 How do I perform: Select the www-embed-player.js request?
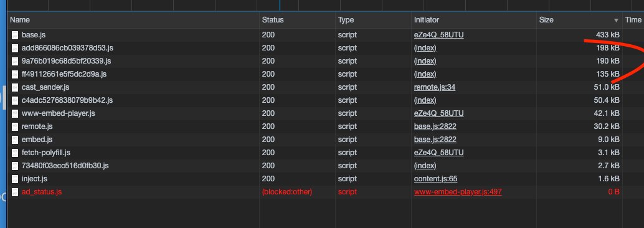326,113
